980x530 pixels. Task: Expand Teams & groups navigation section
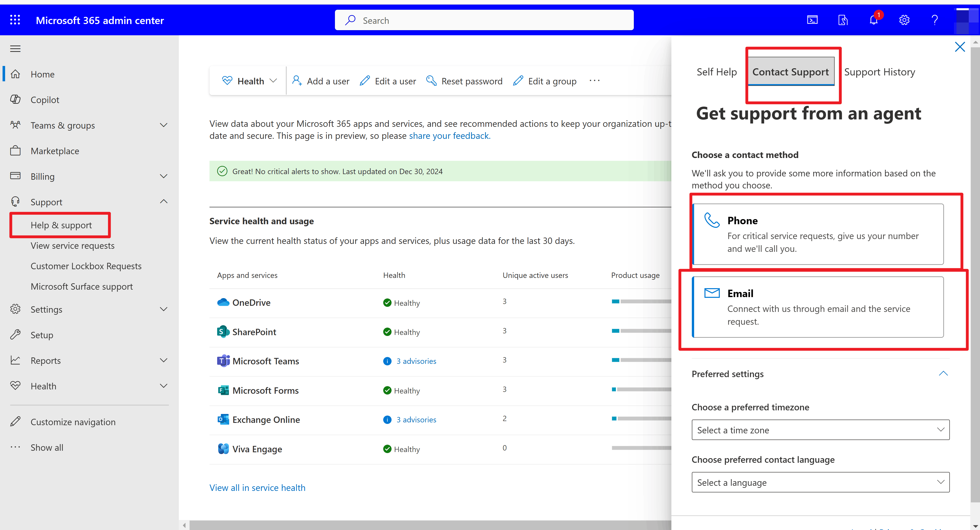164,125
